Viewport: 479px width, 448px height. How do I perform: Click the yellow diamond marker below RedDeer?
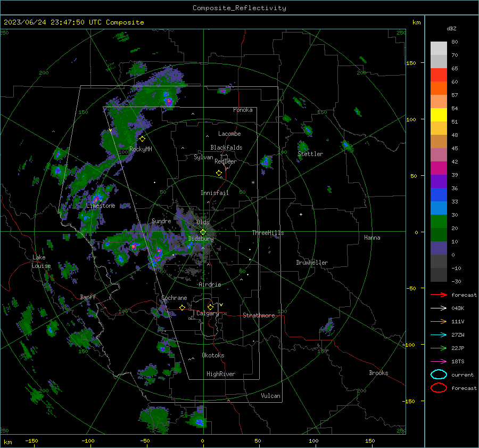pos(219,173)
